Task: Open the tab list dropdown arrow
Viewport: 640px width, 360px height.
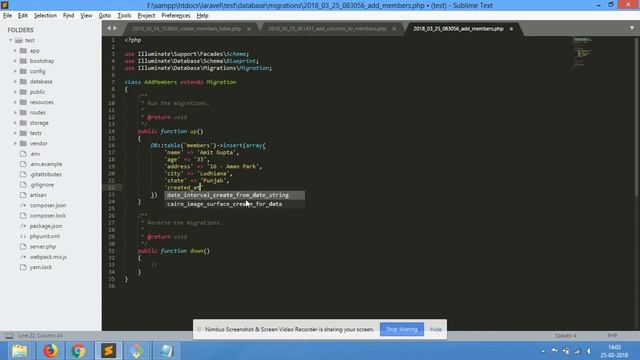Action: click(632, 28)
